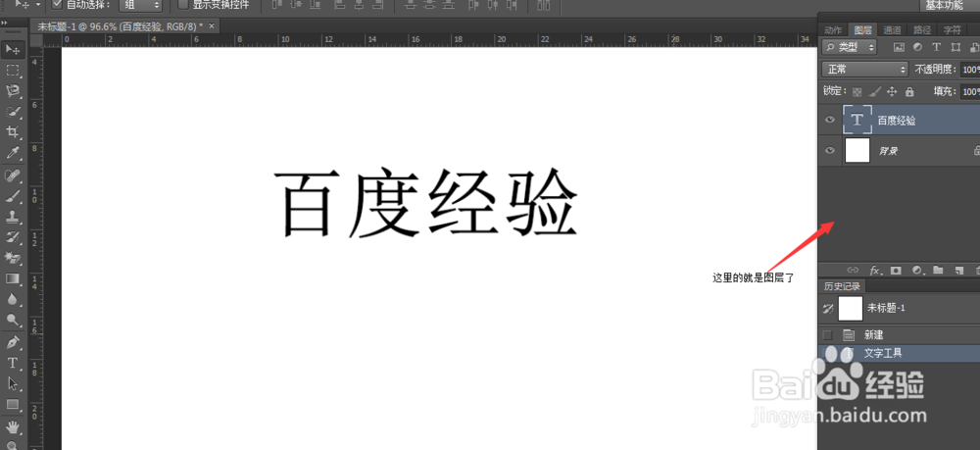Select the Blur tool

[13, 299]
